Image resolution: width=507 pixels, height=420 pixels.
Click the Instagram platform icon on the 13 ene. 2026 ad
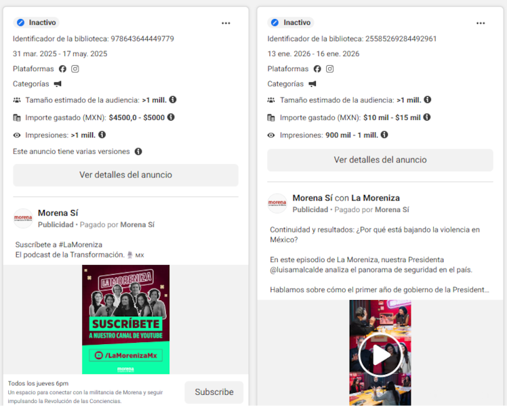click(x=330, y=69)
